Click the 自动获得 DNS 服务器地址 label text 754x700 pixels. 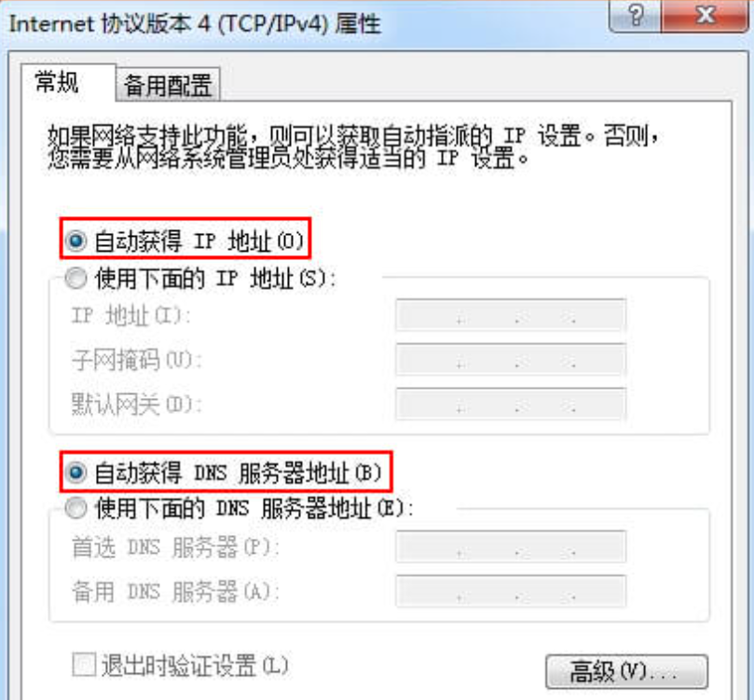238,473
